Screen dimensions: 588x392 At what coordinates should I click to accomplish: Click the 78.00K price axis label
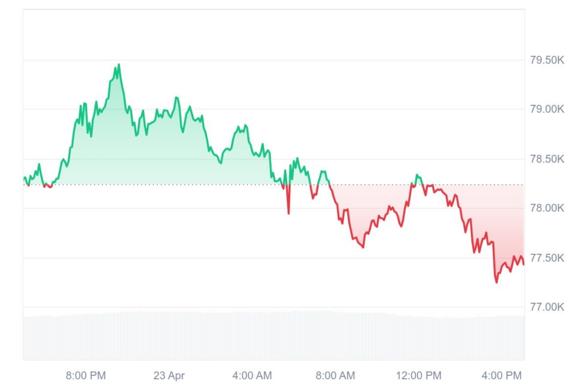point(547,208)
